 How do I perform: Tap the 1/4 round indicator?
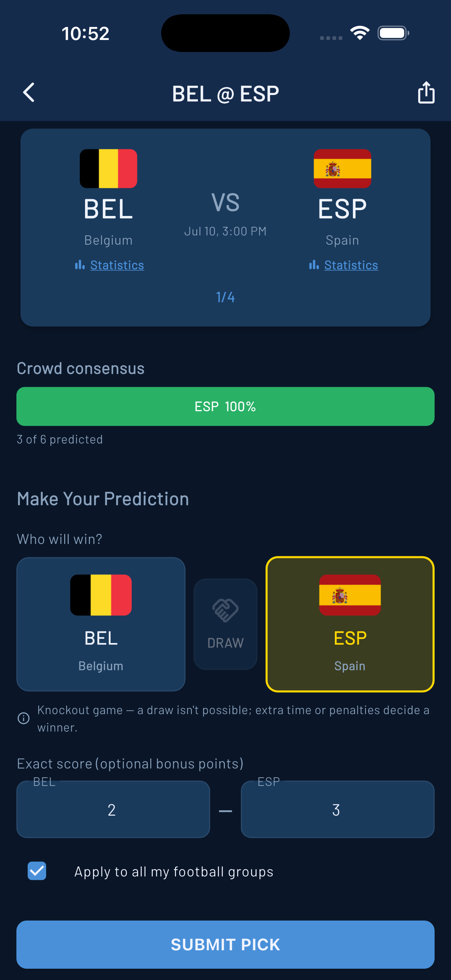[225, 297]
